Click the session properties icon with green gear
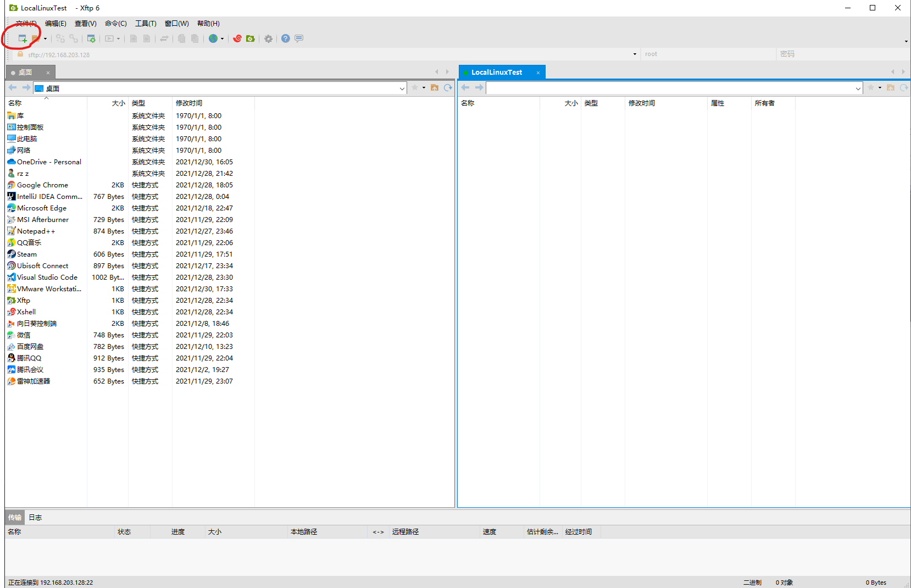The width and height of the screenshot is (911, 588). tap(91, 38)
